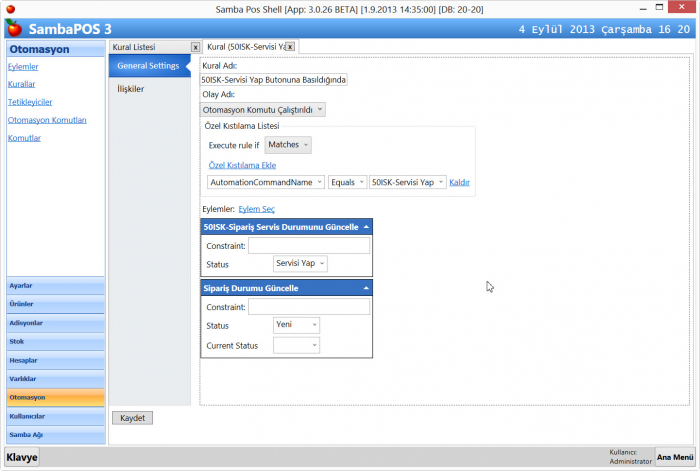Click the Özel Kısıtlama Ekle link
This screenshot has height=471, width=700.
point(242,165)
